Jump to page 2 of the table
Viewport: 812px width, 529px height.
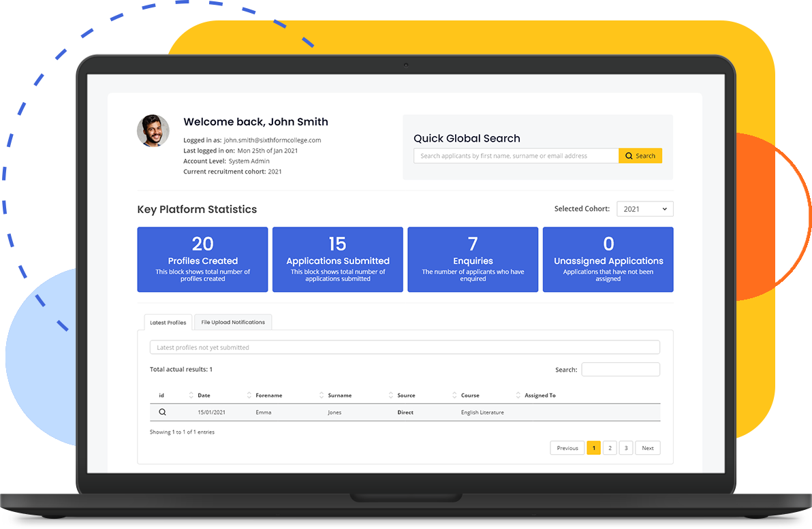610,448
